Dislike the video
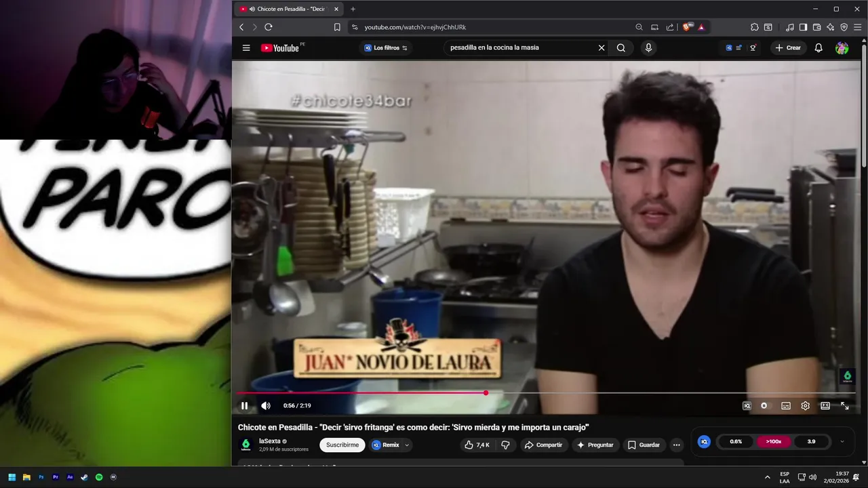Screen dimensions: 868x488 pos(505,445)
